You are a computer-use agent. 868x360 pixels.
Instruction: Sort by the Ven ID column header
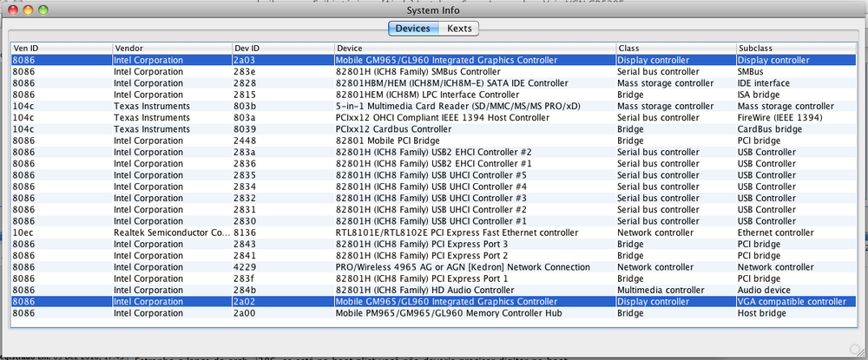pyautogui.click(x=61, y=49)
